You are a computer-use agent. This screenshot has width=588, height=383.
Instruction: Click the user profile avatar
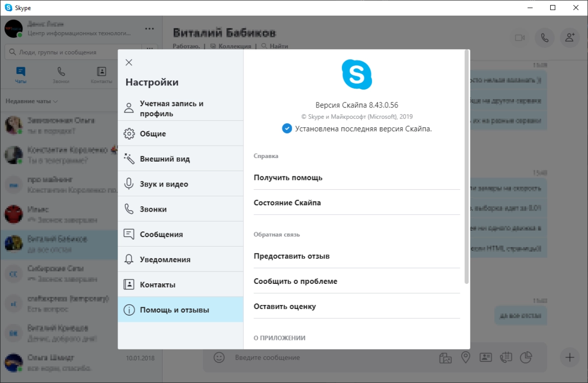13,28
